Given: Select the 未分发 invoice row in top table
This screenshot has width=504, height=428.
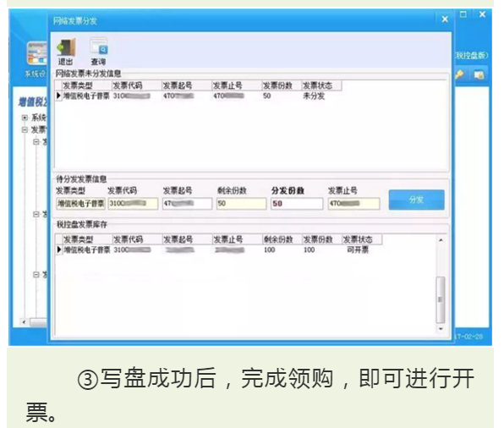Looking at the screenshot, I should click(198, 96).
